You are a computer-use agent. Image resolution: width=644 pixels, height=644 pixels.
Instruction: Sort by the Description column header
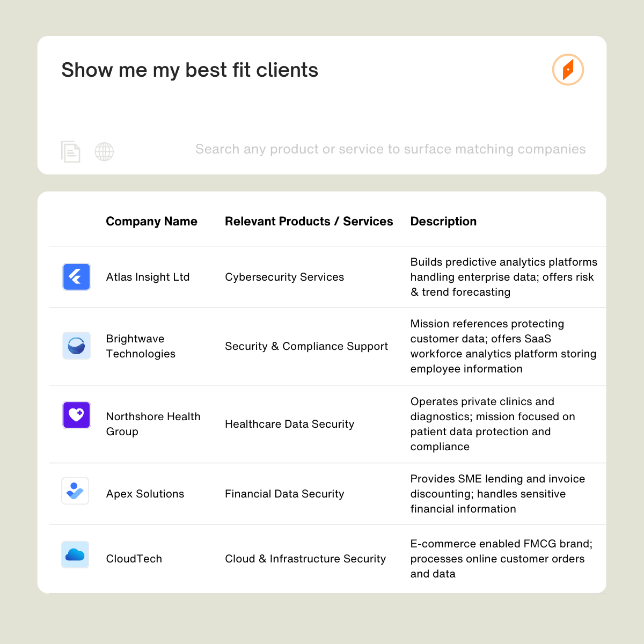click(443, 221)
